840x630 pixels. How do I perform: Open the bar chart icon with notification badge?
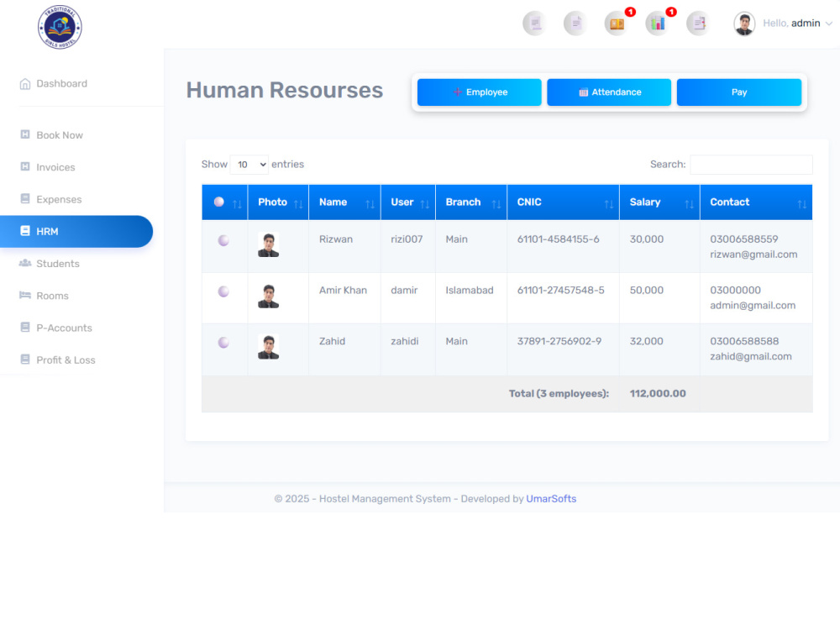point(658,24)
